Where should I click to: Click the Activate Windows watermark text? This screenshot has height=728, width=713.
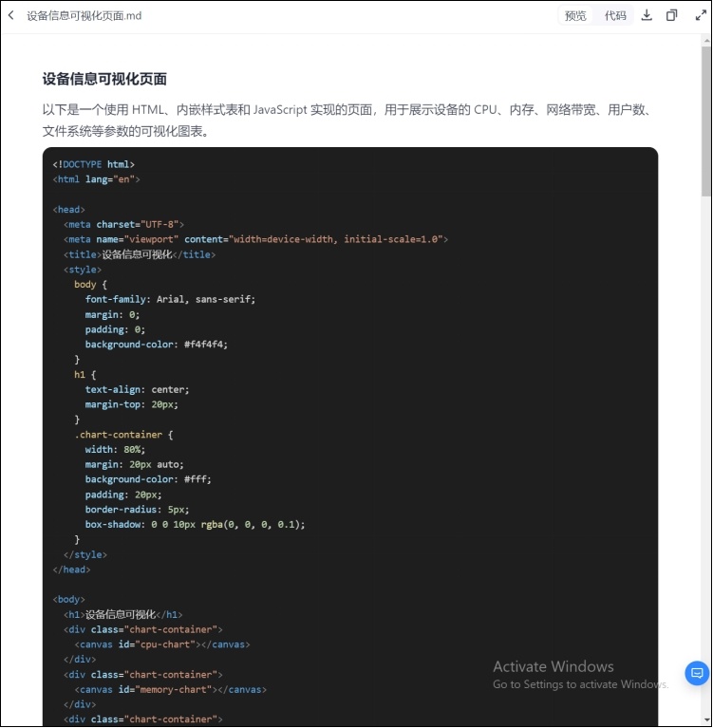(x=554, y=666)
